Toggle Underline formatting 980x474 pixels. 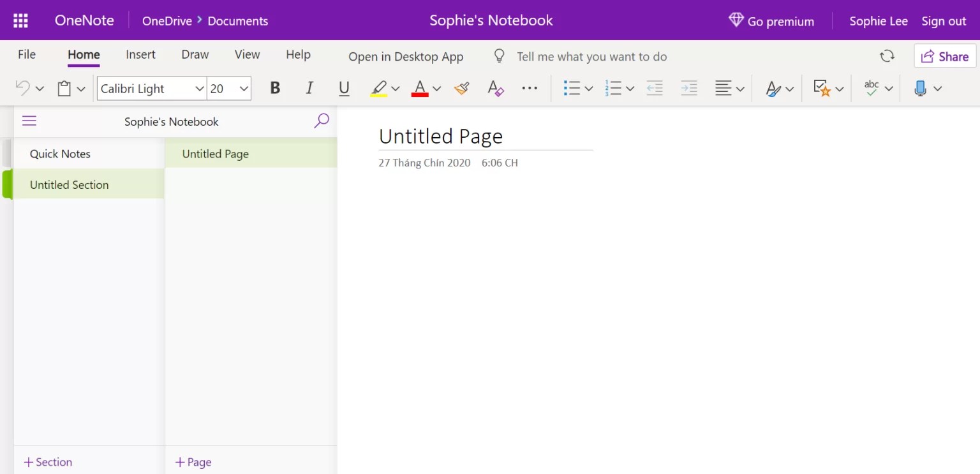click(344, 89)
